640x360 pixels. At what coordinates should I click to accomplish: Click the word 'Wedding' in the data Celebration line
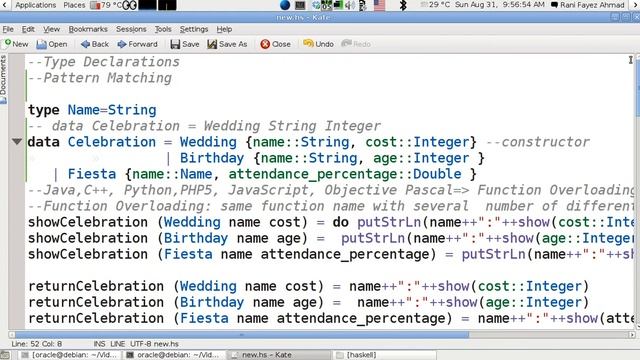click(208, 142)
